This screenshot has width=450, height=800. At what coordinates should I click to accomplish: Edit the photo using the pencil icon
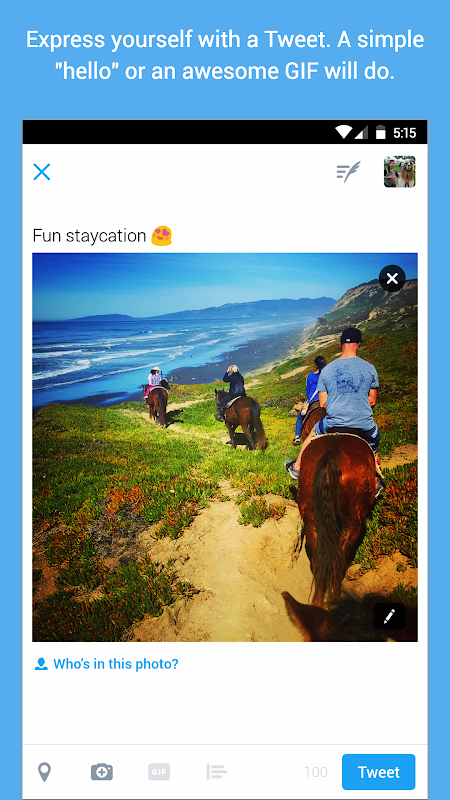(389, 616)
